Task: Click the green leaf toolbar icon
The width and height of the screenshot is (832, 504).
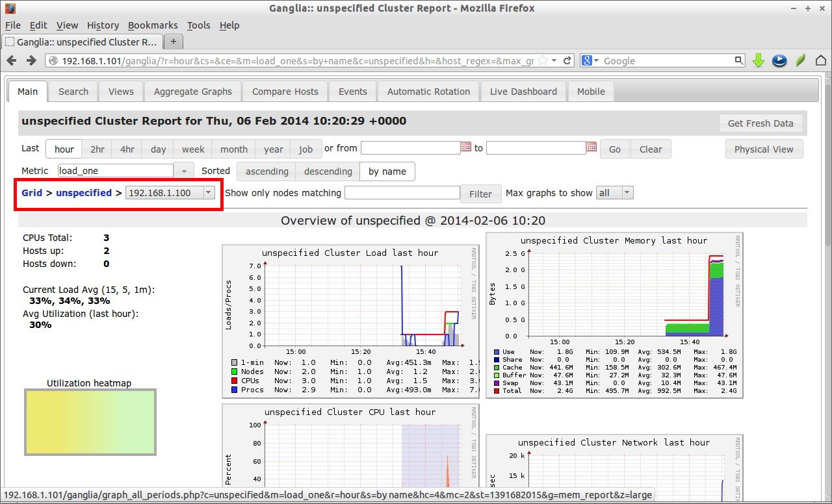Action: point(801,60)
